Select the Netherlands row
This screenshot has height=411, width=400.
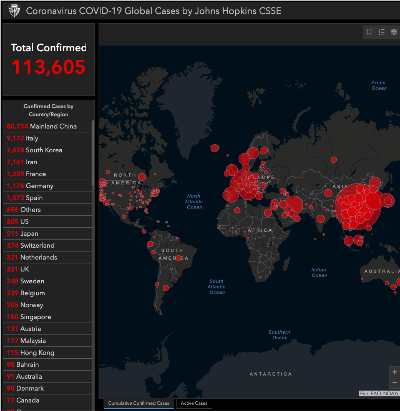47,258
